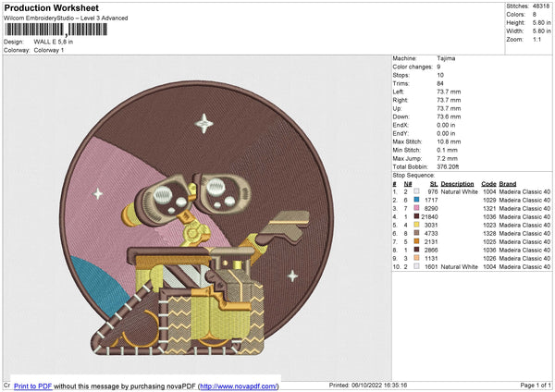Screen dimensions: 555x392
Task: Click the EndX value 0.00 in
Action: (446, 125)
